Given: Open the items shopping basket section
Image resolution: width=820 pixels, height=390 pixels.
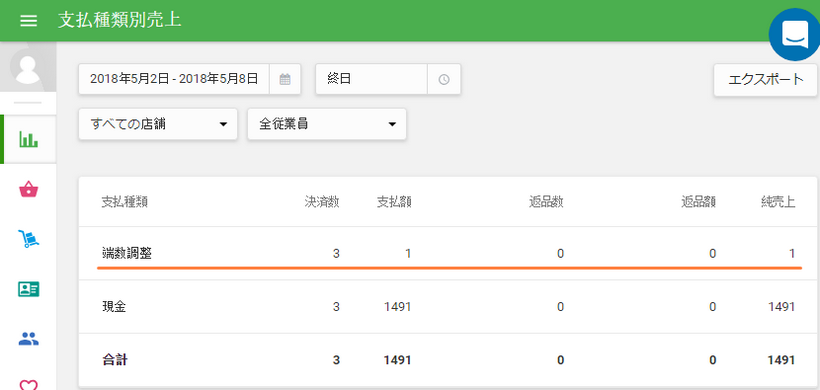Looking at the screenshot, I should click(x=28, y=189).
